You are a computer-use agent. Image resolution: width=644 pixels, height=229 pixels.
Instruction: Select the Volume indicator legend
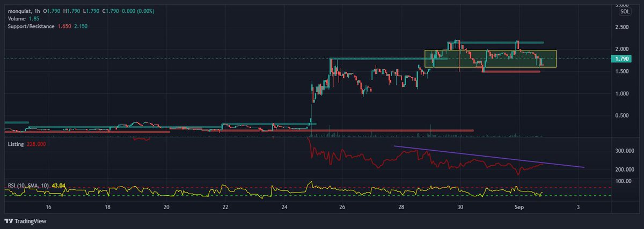[17, 18]
